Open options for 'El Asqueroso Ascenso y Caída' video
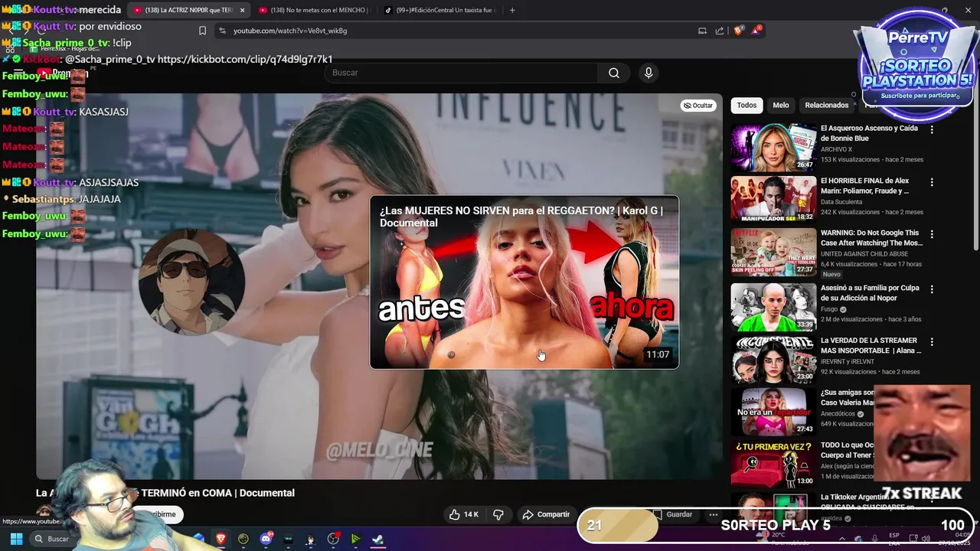 [x=932, y=129]
